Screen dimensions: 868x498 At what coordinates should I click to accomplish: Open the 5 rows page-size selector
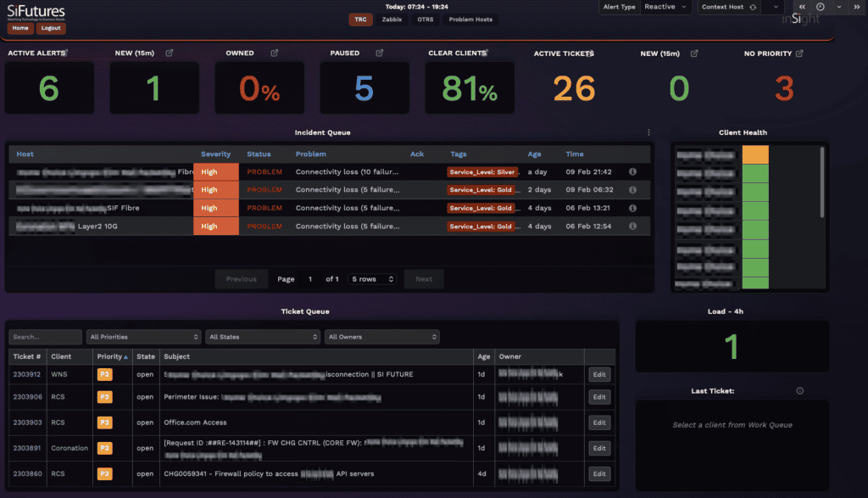tap(373, 279)
